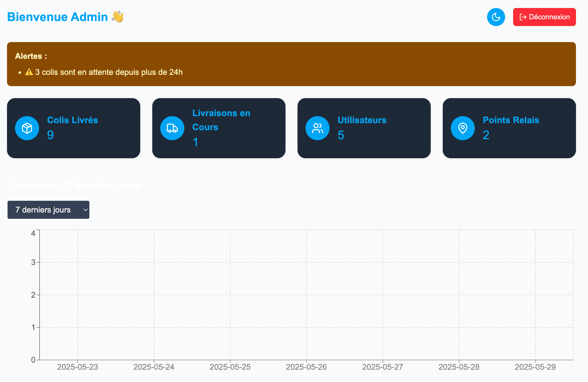The width and height of the screenshot is (588, 382).
Task: Click the logout arrow icon in Déconnexion
Action: (523, 17)
